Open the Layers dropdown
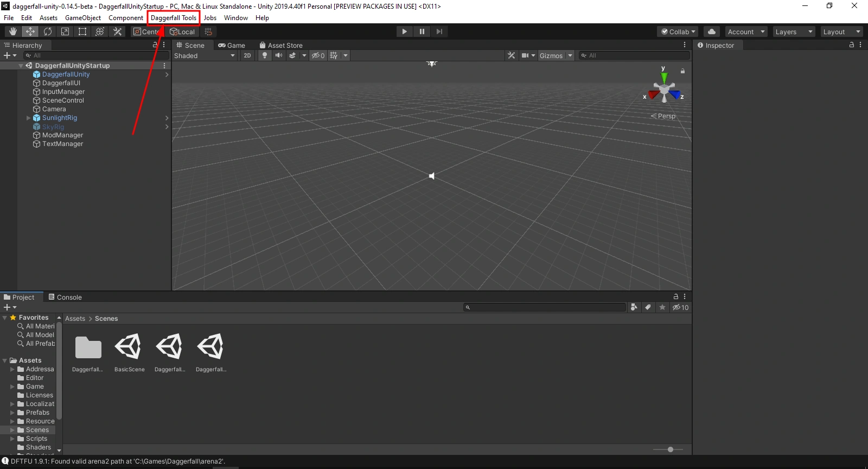The width and height of the screenshot is (868, 469). [794, 31]
